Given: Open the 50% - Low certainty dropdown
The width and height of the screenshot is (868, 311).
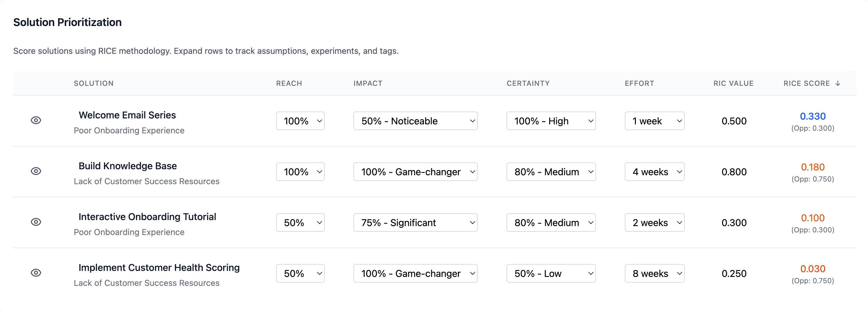Looking at the screenshot, I should pyautogui.click(x=551, y=273).
